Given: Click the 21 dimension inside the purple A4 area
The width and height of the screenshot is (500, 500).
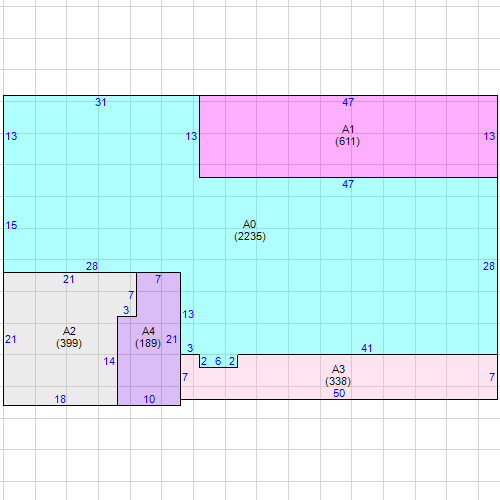Looking at the screenshot, I should [x=172, y=339].
